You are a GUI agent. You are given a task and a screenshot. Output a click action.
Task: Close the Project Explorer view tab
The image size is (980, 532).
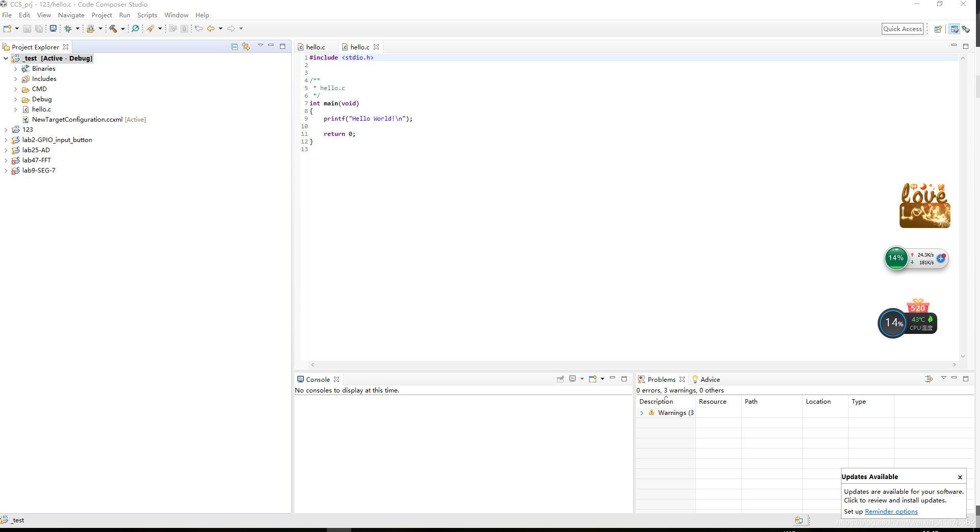pyautogui.click(x=66, y=47)
